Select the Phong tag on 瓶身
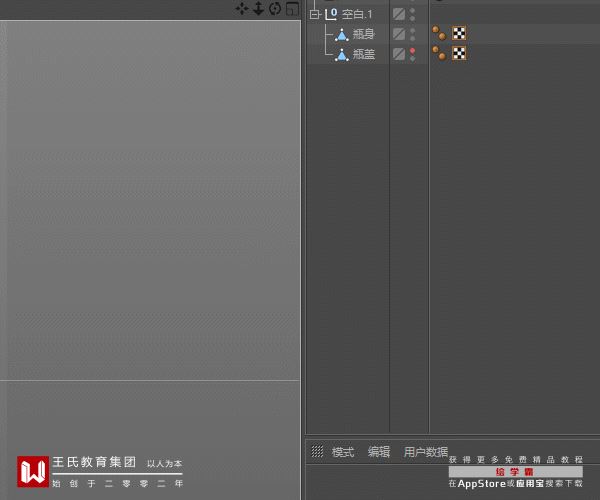This screenshot has width=600, height=500. 439,33
